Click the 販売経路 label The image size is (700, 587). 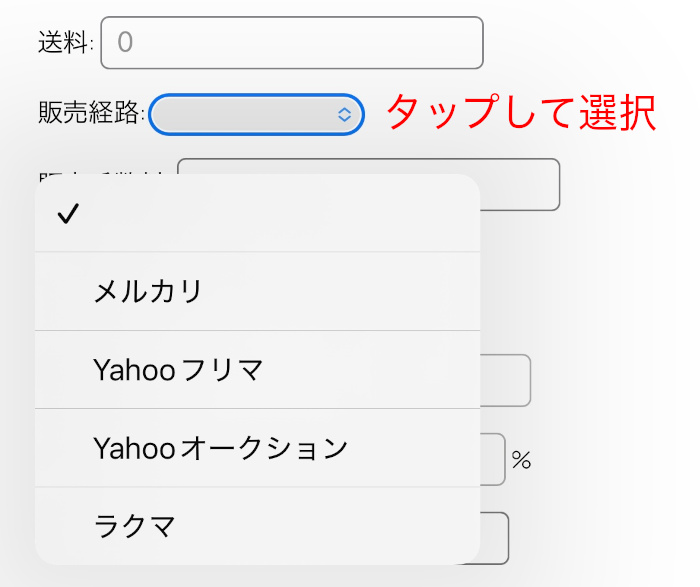[91, 115]
